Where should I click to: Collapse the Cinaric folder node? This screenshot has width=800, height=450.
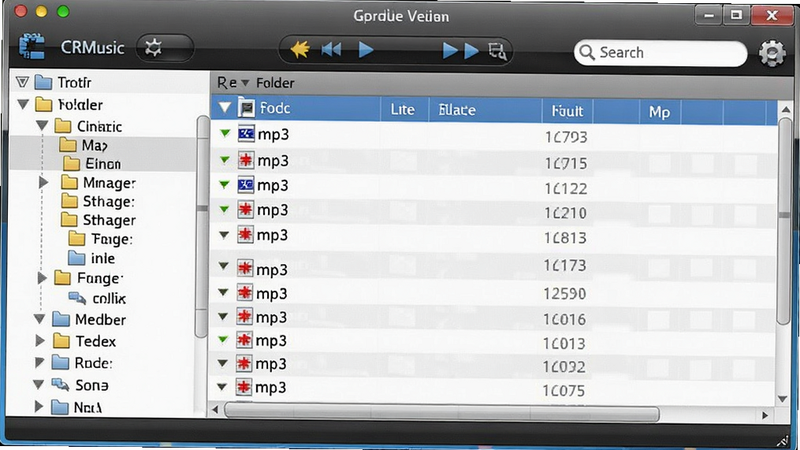pos(42,126)
